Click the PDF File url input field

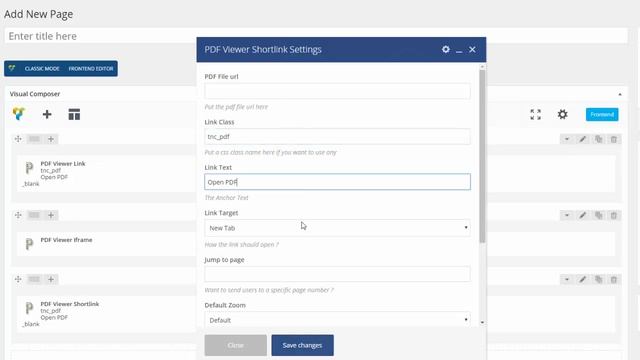pyautogui.click(x=337, y=91)
